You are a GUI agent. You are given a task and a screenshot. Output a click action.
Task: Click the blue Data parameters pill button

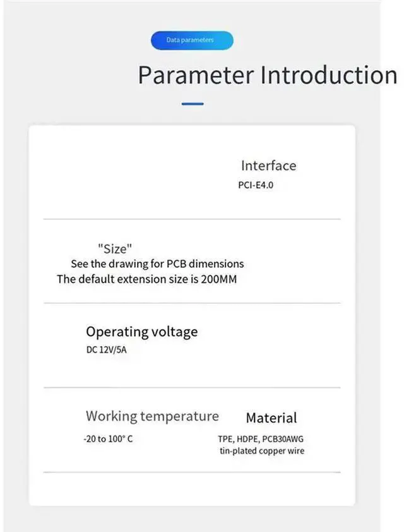(192, 40)
